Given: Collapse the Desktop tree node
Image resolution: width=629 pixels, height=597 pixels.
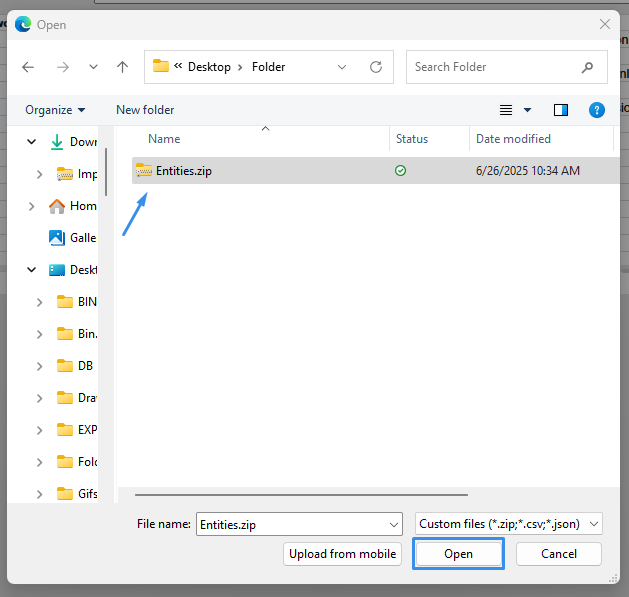Looking at the screenshot, I should 31,270.
